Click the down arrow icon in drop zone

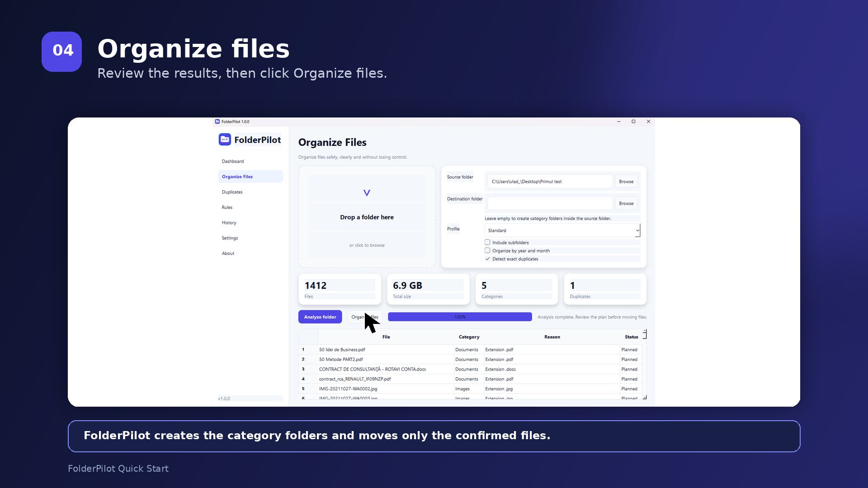pyautogui.click(x=367, y=193)
